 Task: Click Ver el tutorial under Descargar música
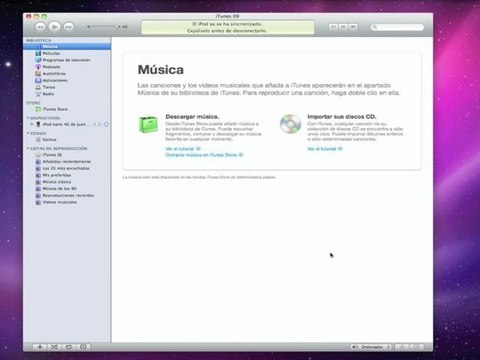(x=183, y=149)
